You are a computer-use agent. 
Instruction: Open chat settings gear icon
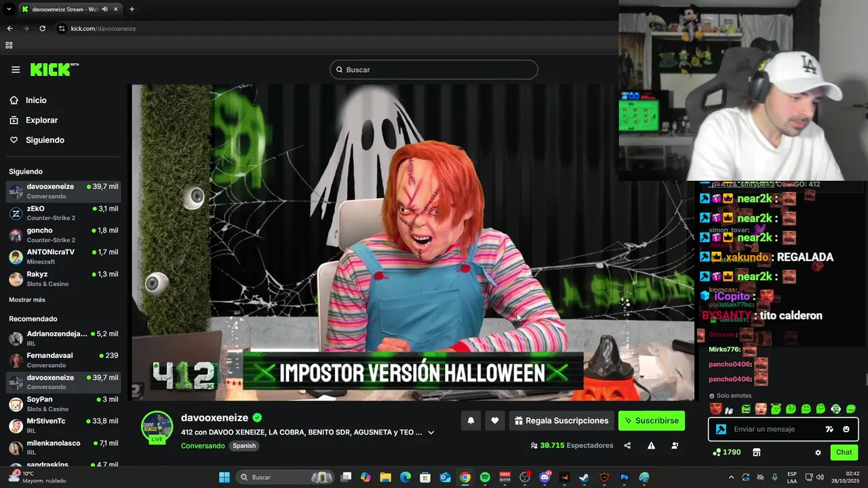click(x=818, y=452)
